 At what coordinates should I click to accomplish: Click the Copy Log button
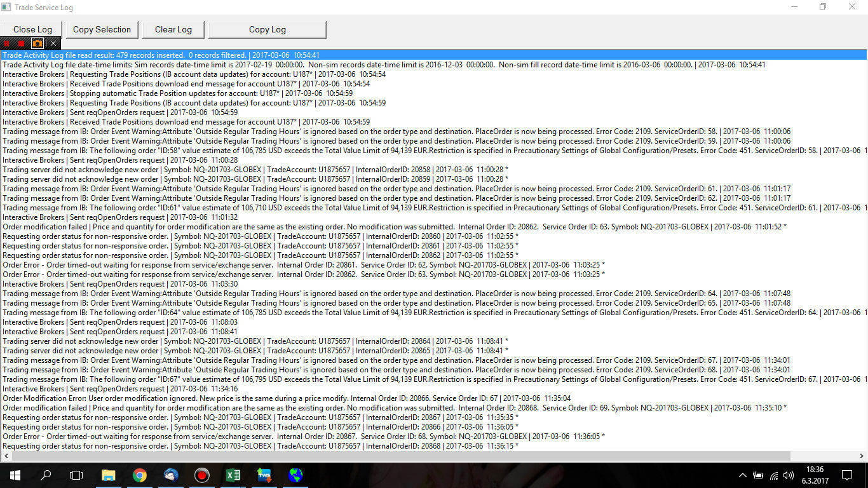[268, 29]
